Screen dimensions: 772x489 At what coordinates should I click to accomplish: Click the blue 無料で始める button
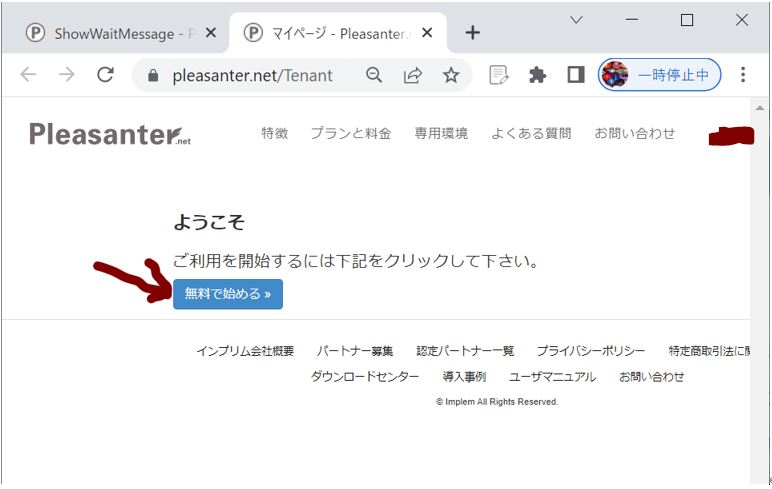[227, 294]
